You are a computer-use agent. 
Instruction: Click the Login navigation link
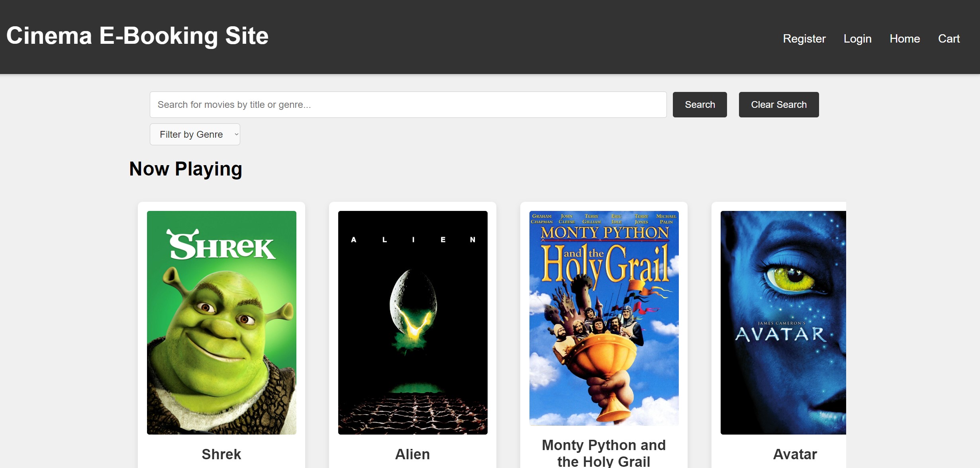pos(857,38)
